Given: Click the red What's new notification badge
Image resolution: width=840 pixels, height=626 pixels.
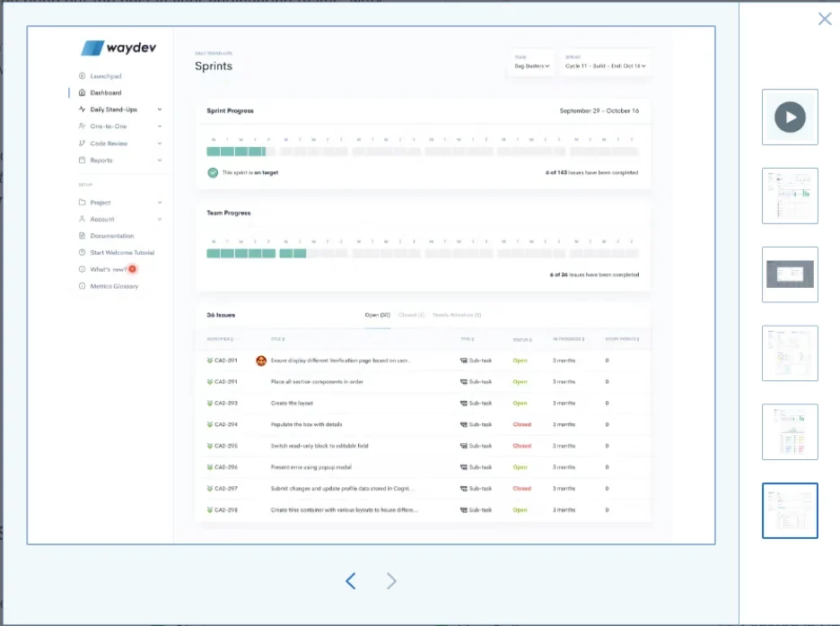Looking at the screenshot, I should (132, 269).
